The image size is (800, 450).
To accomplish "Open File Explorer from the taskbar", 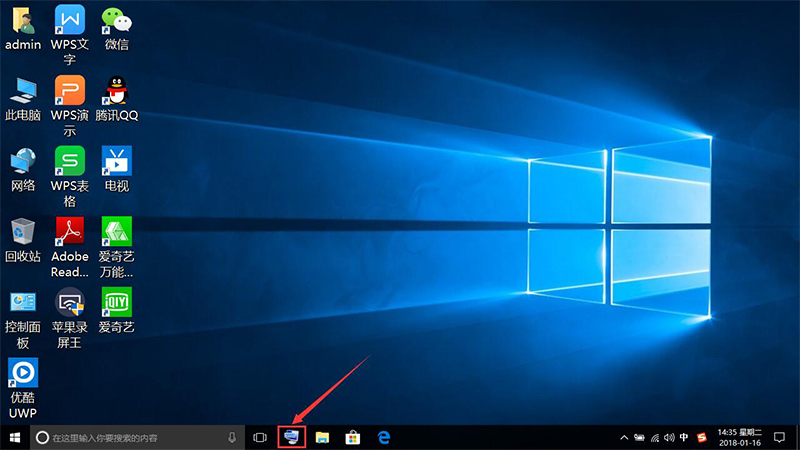I will point(322,438).
